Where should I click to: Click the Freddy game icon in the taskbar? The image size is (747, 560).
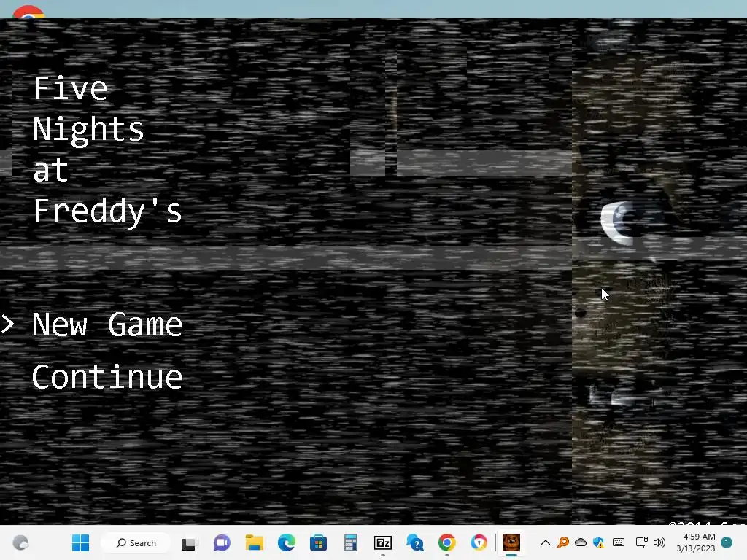(x=511, y=542)
